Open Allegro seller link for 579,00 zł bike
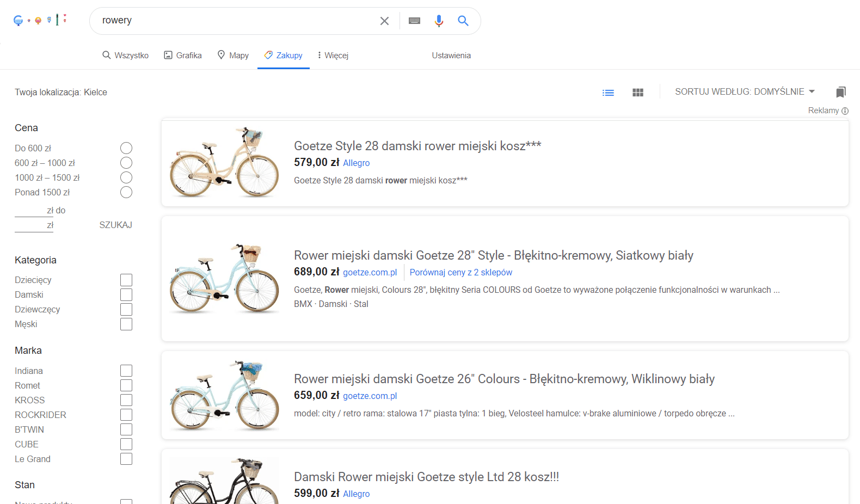 356,163
